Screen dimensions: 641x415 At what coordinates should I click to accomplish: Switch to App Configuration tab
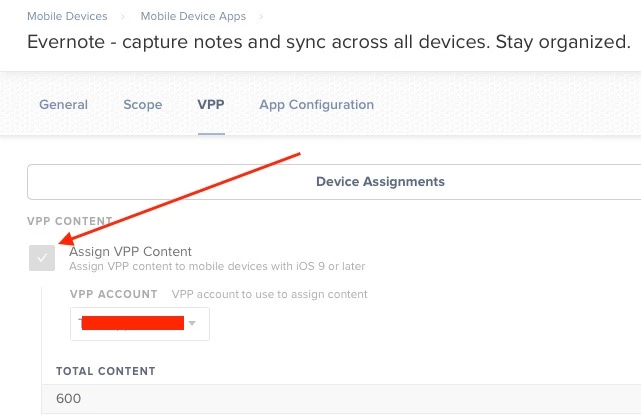(316, 105)
